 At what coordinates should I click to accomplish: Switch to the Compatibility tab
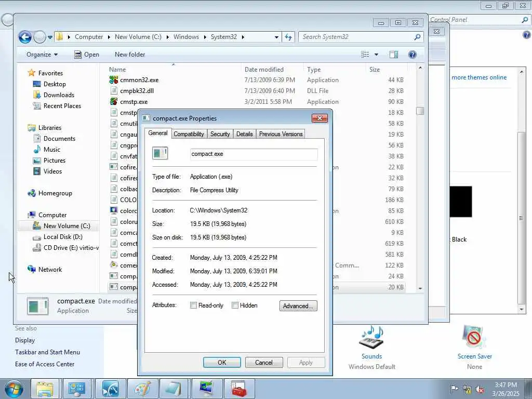189,134
